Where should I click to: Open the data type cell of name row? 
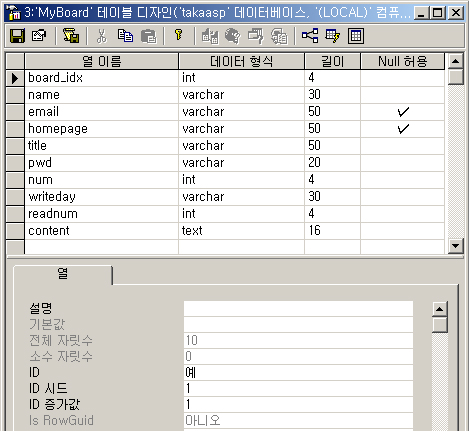coord(241,95)
